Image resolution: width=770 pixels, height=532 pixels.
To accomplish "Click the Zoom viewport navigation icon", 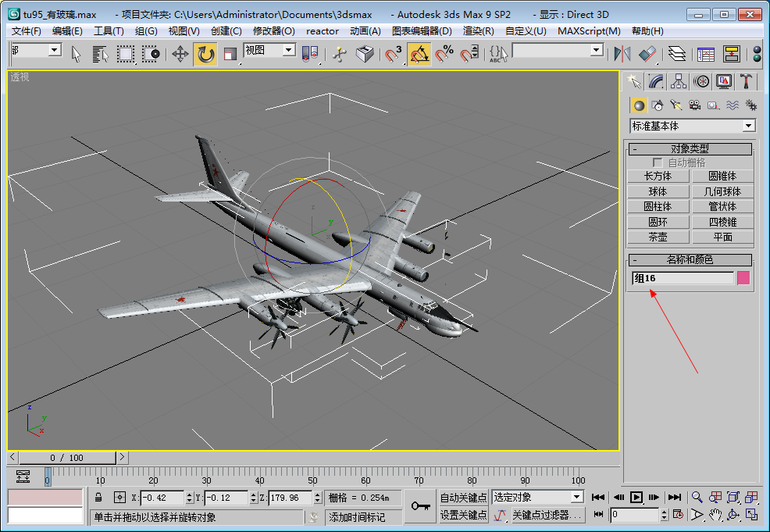I will [x=697, y=497].
